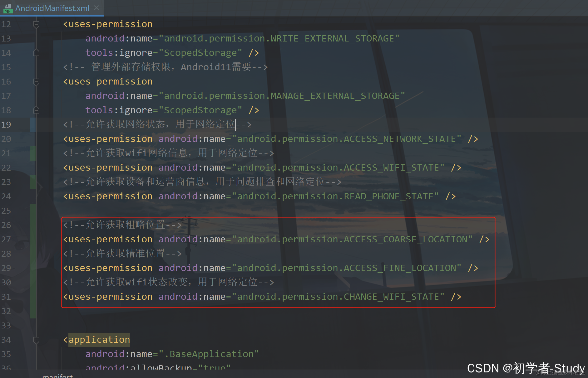Click ACCESS_COARSE_LOCATION permission string

coord(352,239)
